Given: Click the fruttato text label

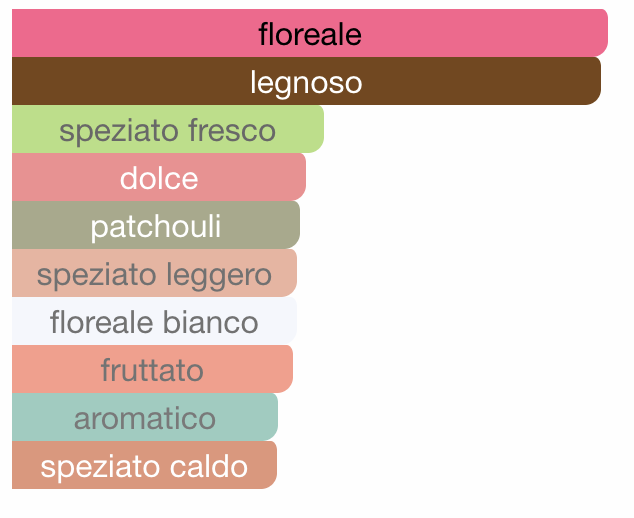Looking at the screenshot, I should coord(152,370).
